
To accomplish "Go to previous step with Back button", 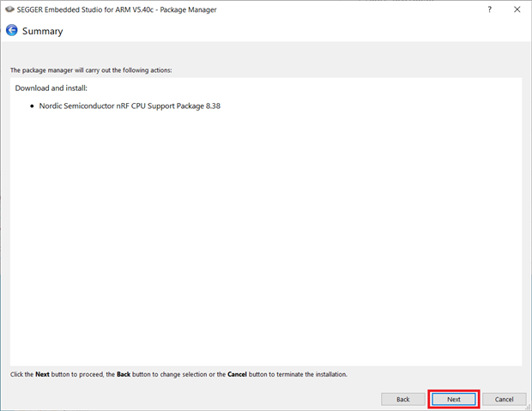I will tap(403, 399).
